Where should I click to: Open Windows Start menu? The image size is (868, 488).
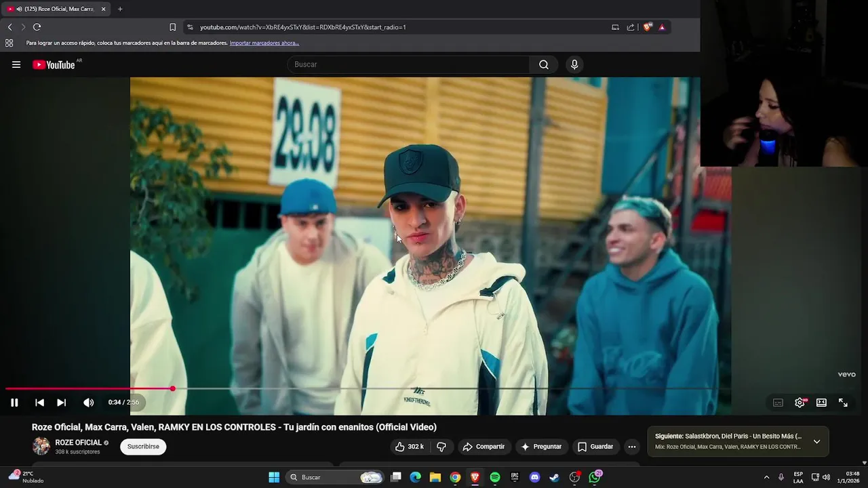(274, 477)
